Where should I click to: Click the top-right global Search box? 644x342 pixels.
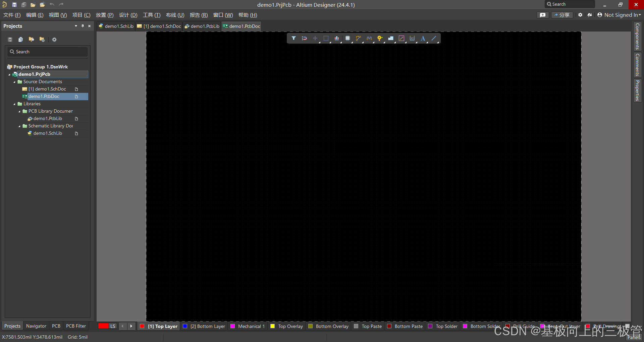pyautogui.click(x=570, y=4)
